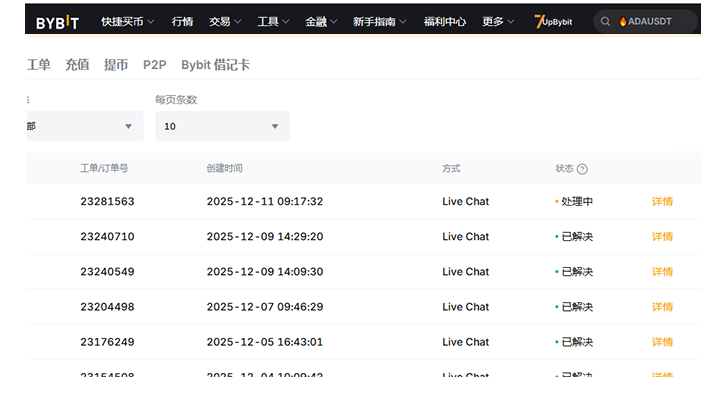Go to 行情 in the navigation bar

(x=182, y=21)
